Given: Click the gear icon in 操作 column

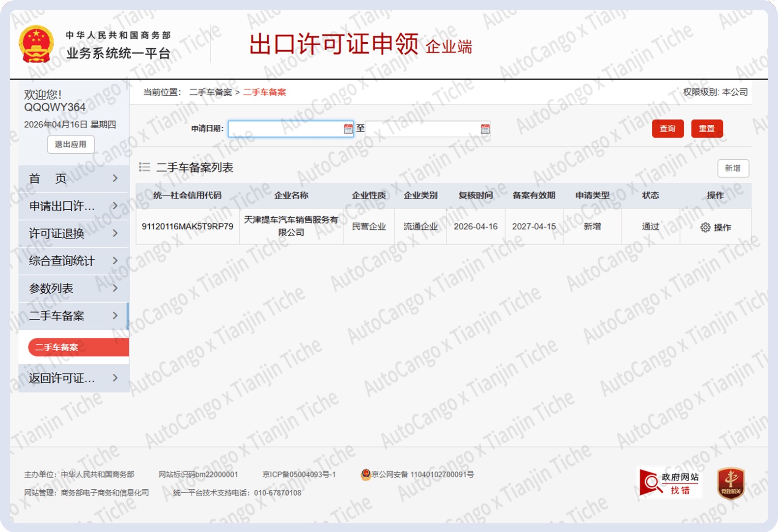Looking at the screenshot, I should [705, 227].
